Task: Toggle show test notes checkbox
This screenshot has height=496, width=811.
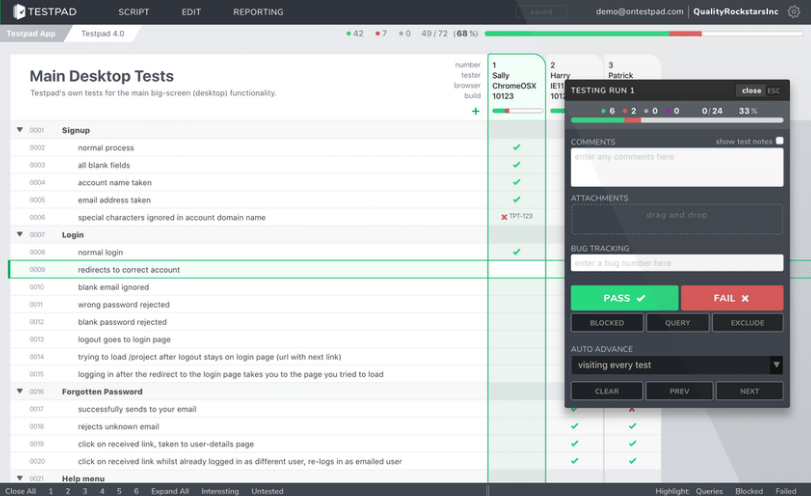Action: tap(779, 141)
